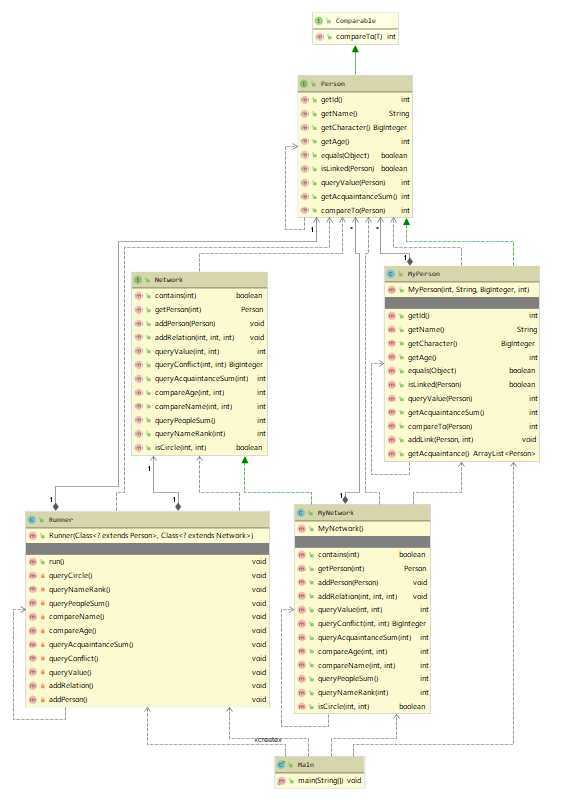Click the private lock icon beside queryCircle() in Runner

click(x=43, y=575)
